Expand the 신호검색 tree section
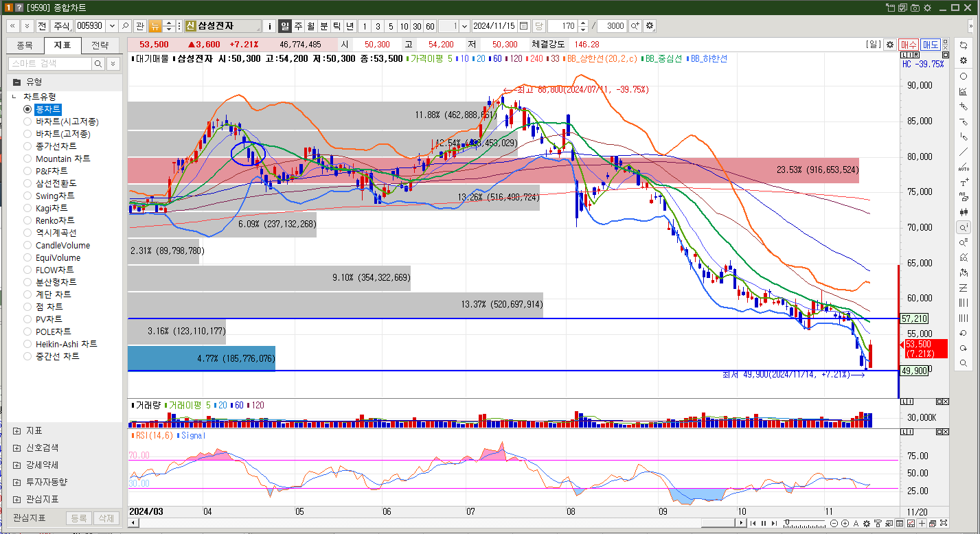 pyautogui.click(x=16, y=448)
